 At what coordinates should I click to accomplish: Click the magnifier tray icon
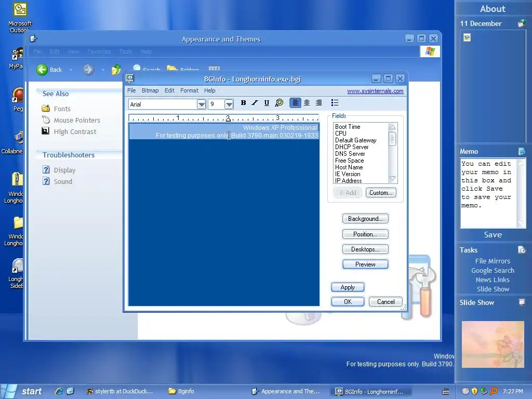pyautogui.click(x=494, y=391)
